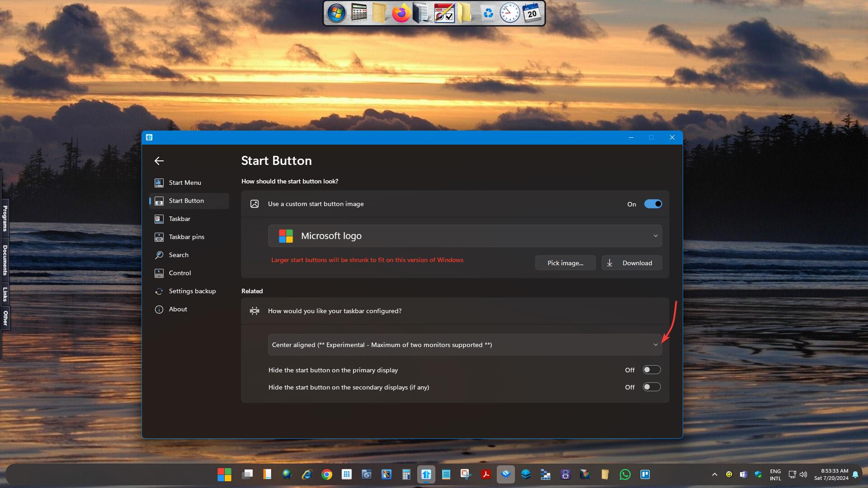The width and height of the screenshot is (868, 488).
Task: Launch Internet Explorer from the taskbar
Action: tap(307, 474)
